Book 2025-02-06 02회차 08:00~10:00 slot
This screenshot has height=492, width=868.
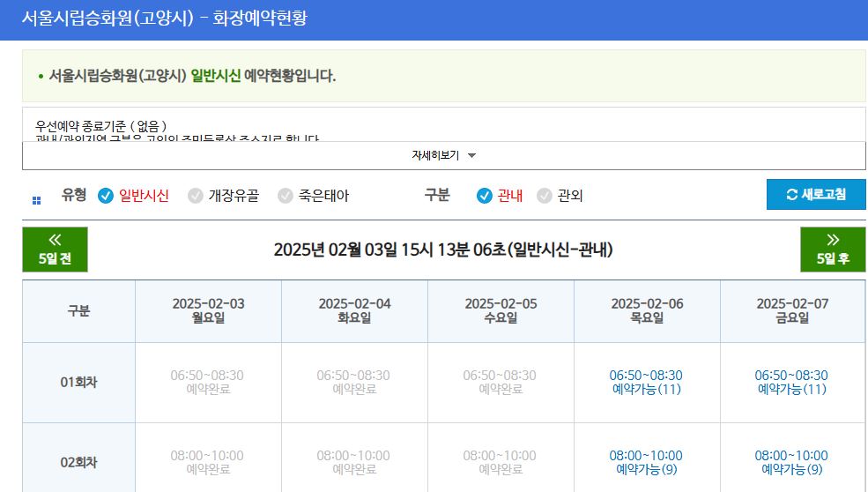pyautogui.click(x=646, y=463)
